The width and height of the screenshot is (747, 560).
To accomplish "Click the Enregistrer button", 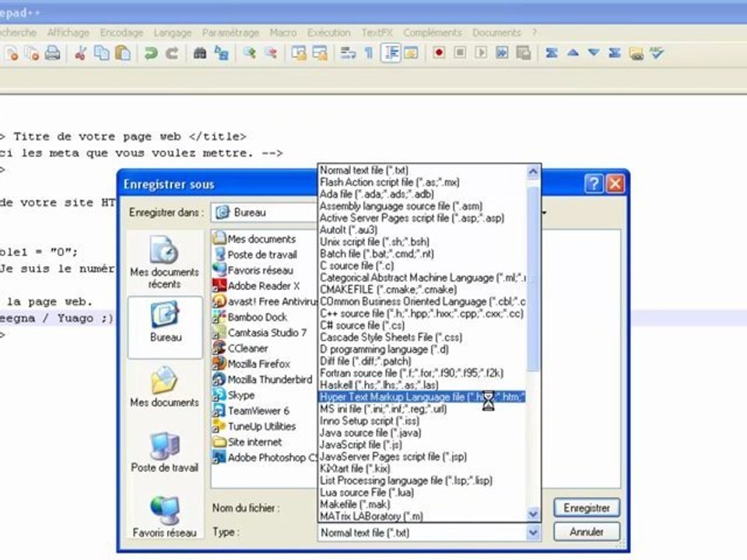I will pos(587,508).
